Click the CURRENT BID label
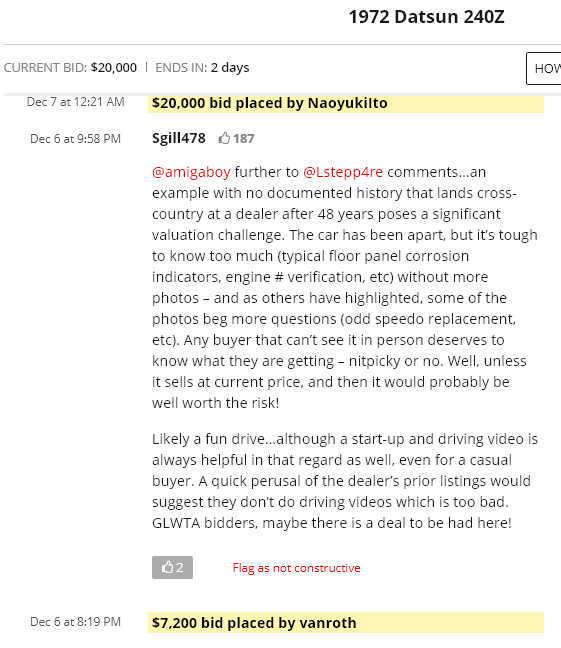561x648 pixels. [x=45, y=67]
